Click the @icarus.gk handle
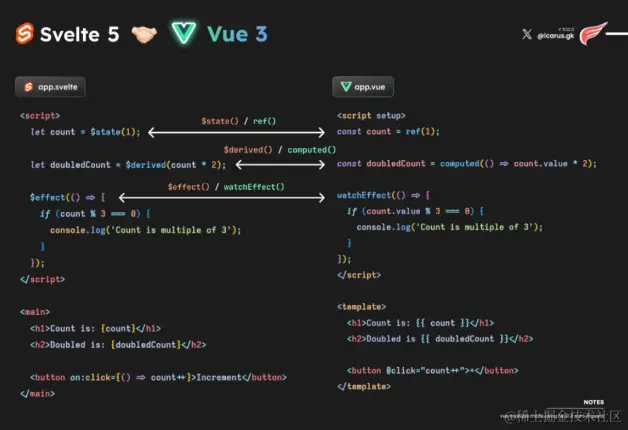 click(556, 36)
